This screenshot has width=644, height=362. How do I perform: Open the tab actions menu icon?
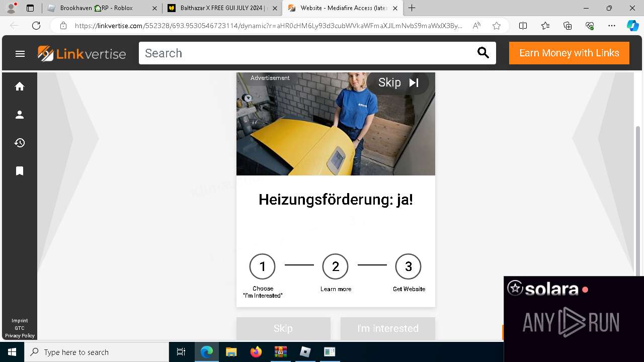coord(30,8)
